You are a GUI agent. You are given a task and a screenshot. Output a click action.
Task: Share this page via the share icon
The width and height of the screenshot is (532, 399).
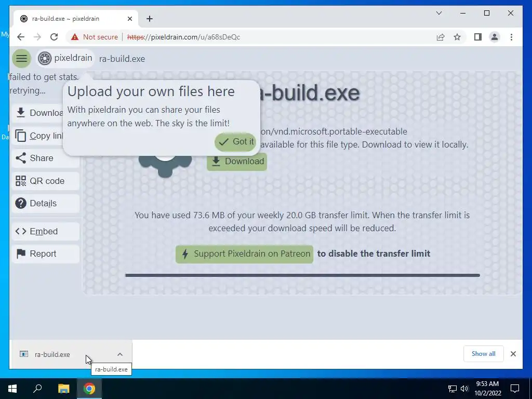click(441, 37)
